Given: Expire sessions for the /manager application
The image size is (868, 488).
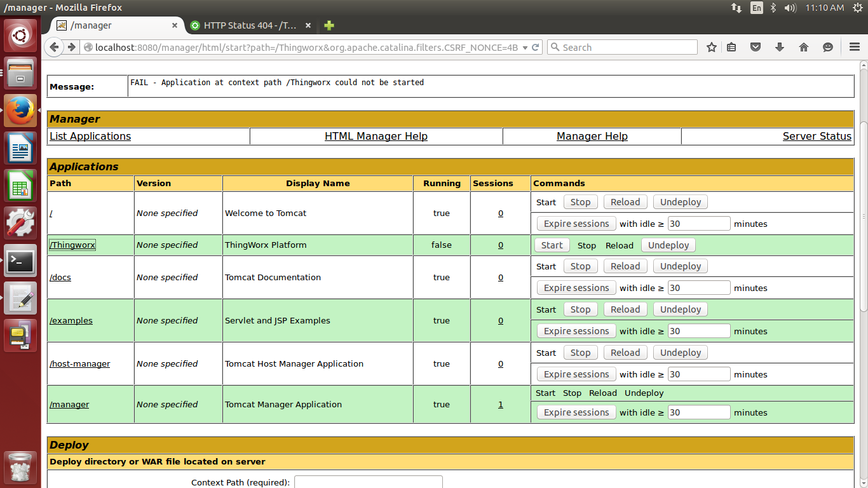Looking at the screenshot, I should (x=576, y=412).
